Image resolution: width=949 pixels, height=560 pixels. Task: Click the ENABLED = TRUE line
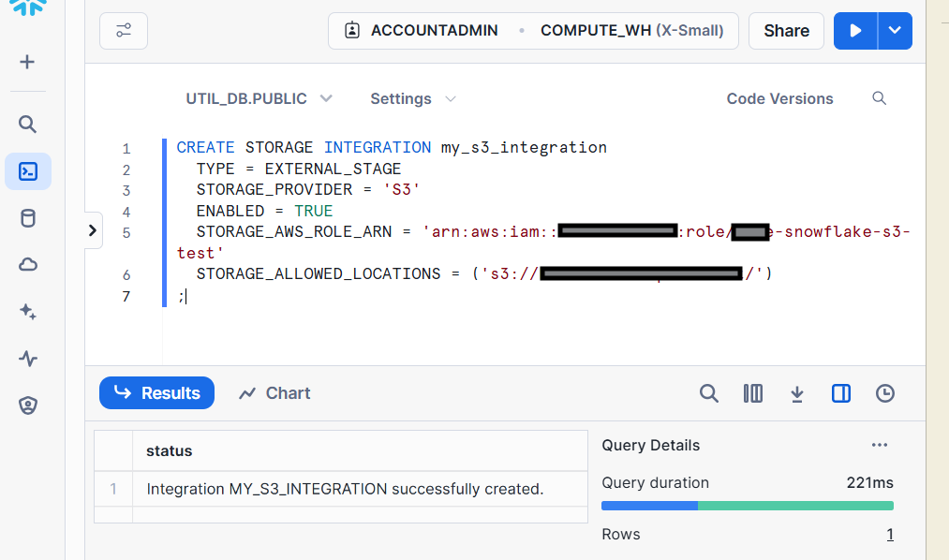coord(264,211)
